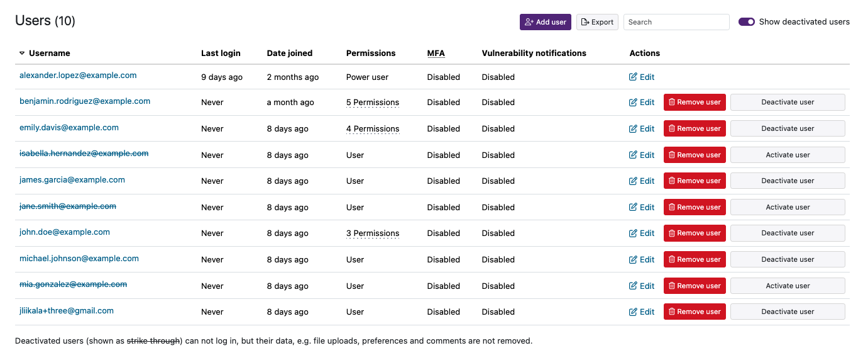
Task: Sort by Last login column header
Action: pyautogui.click(x=221, y=53)
